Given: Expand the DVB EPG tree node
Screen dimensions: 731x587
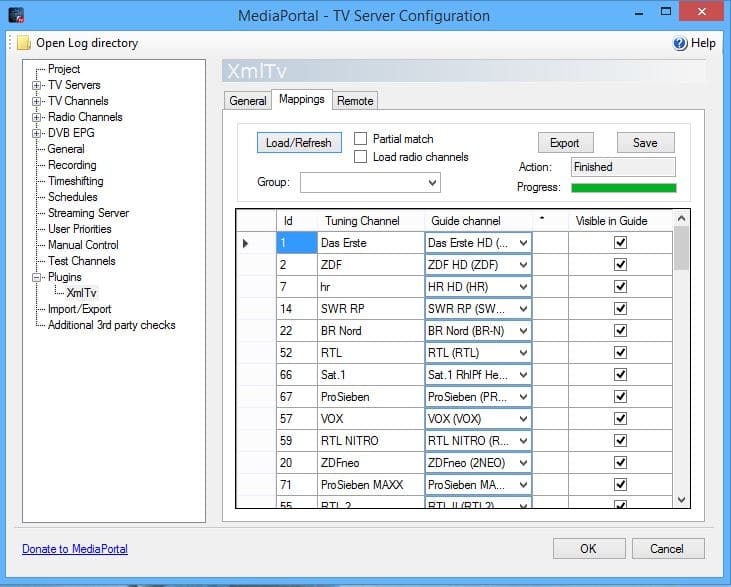Looking at the screenshot, I should click(x=37, y=133).
